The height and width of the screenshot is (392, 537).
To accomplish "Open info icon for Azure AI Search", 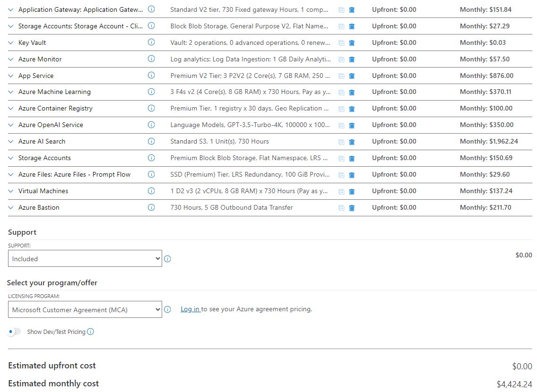I will tap(151, 141).
